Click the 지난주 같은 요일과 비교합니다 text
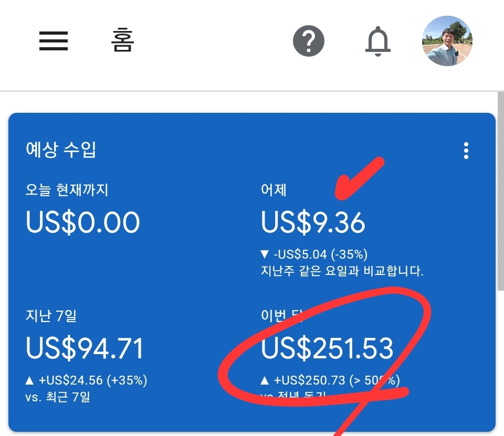Image resolution: width=504 pixels, height=436 pixels. pyautogui.click(x=342, y=271)
